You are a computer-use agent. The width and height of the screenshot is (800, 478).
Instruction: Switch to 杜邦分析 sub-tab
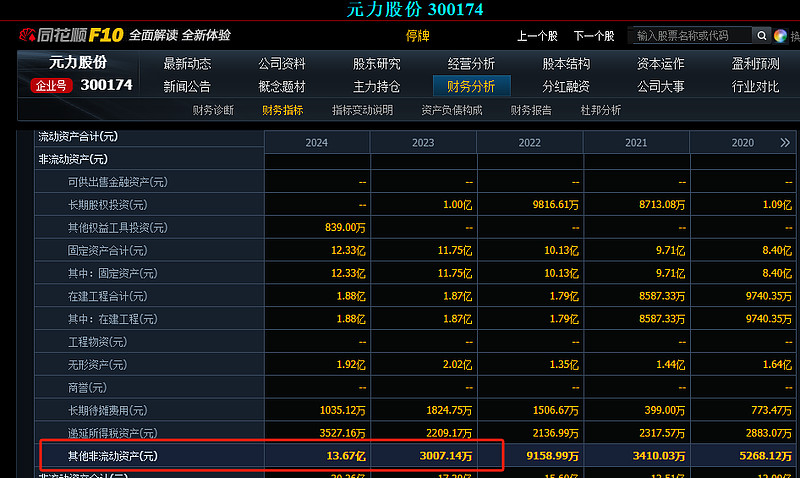601,110
